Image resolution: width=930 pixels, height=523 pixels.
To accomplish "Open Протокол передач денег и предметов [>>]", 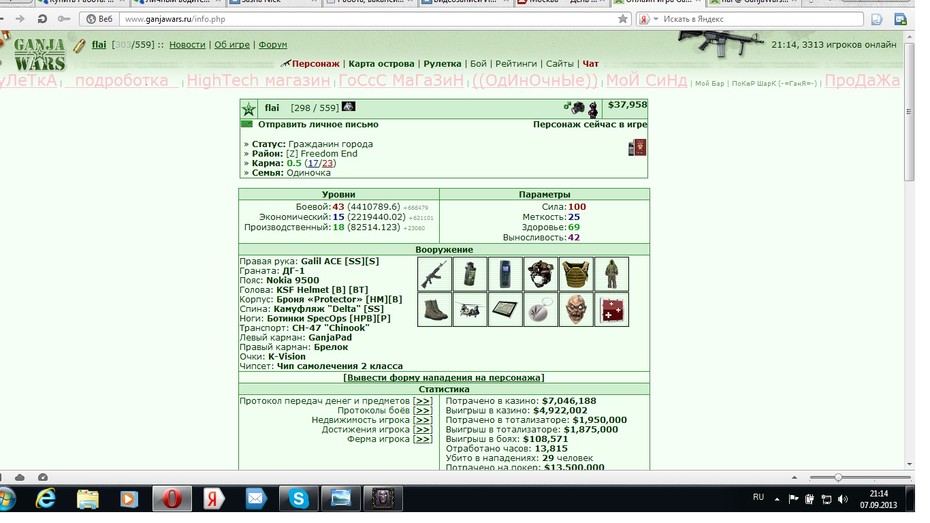I will [x=422, y=401].
